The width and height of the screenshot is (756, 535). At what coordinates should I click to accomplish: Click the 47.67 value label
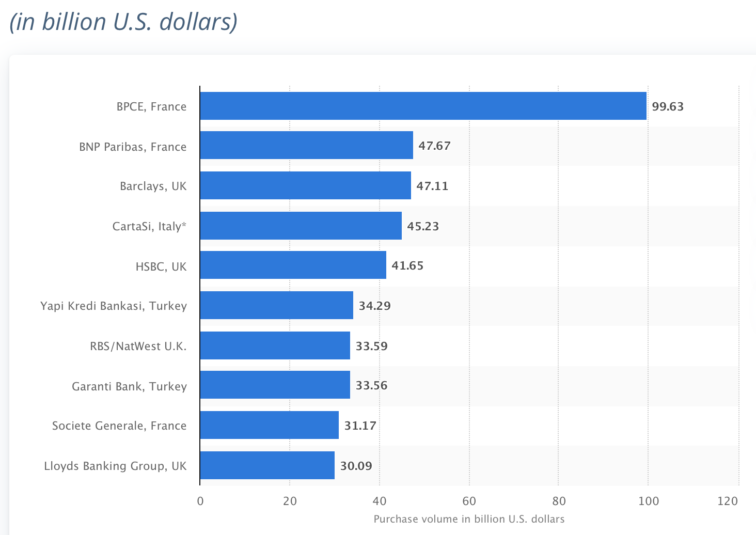pyautogui.click(x=434, y=146)
